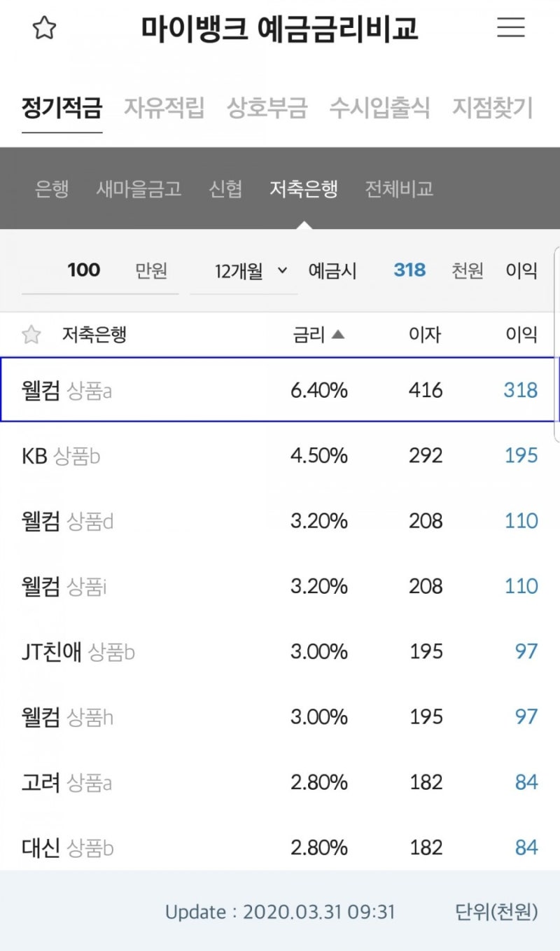The width and height of the screenshot is (560, 951).
Task: Click the 195 profit link for KB 상품b
Action: pyautogui.click(x=520, y=455)
